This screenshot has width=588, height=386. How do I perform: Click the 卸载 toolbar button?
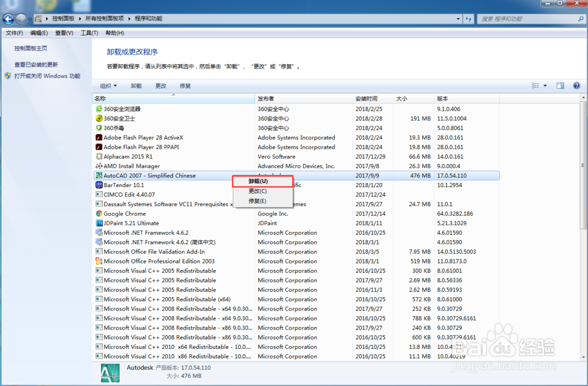[x=136, y=86]
